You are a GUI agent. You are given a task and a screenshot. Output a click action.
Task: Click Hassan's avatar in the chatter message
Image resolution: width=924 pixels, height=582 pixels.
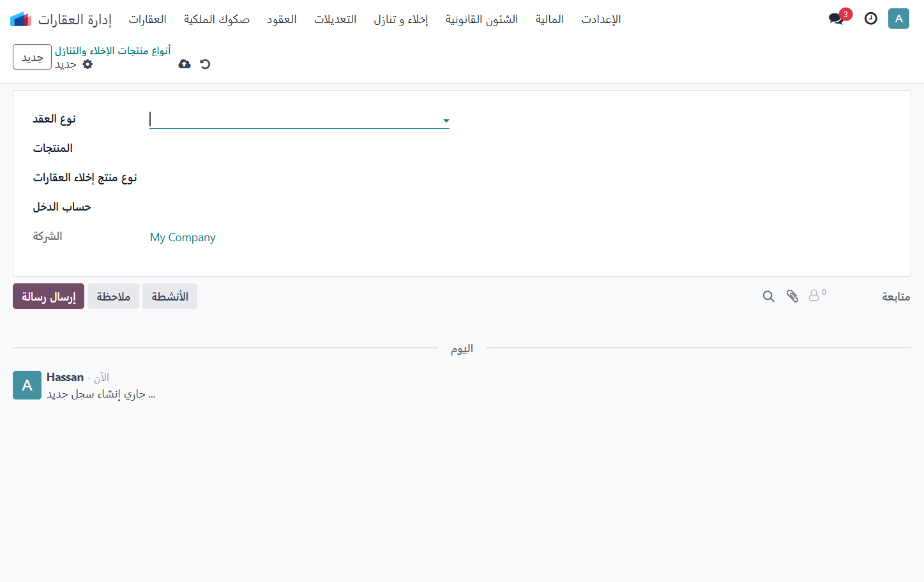27,385
